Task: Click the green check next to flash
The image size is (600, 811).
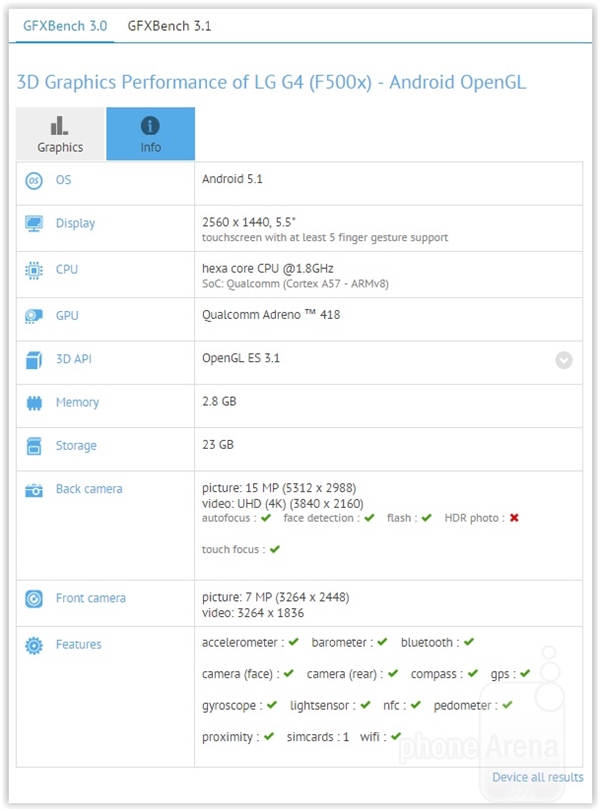Action: [x=426, y=518]
